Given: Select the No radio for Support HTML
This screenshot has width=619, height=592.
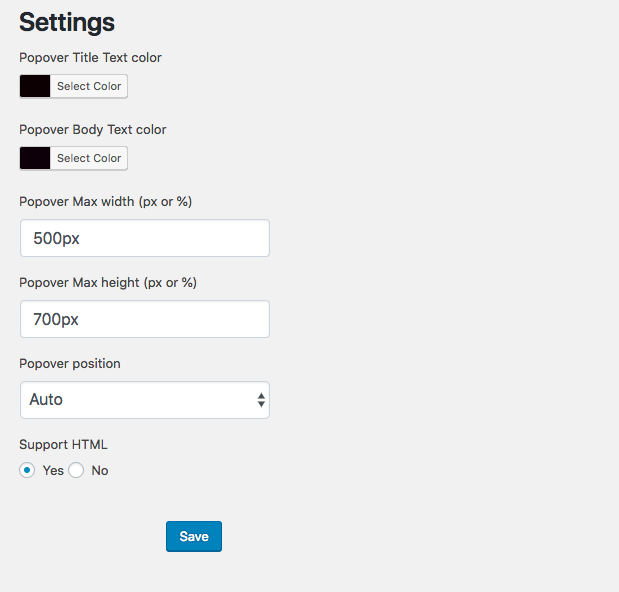Looking at the screenshot, I should click(76, 470).
